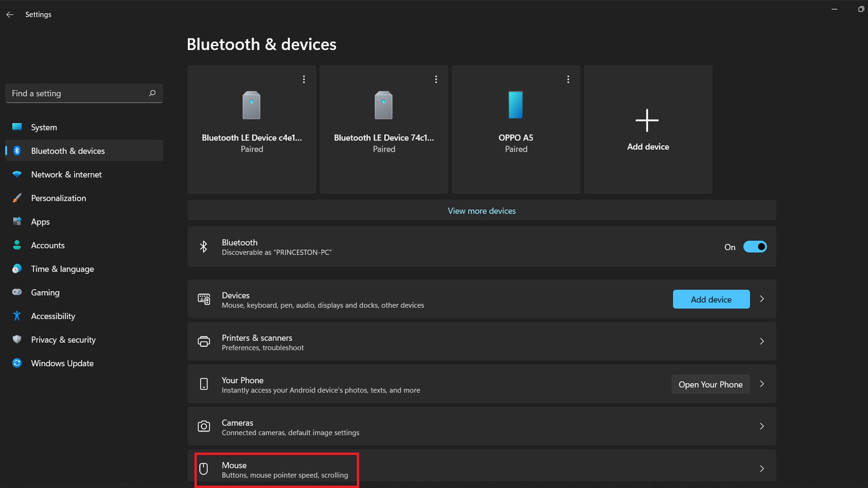Viewport: 868px width, 488px height.
Task: Expand the Your Phone row chevron
Action: pos(762,384)
